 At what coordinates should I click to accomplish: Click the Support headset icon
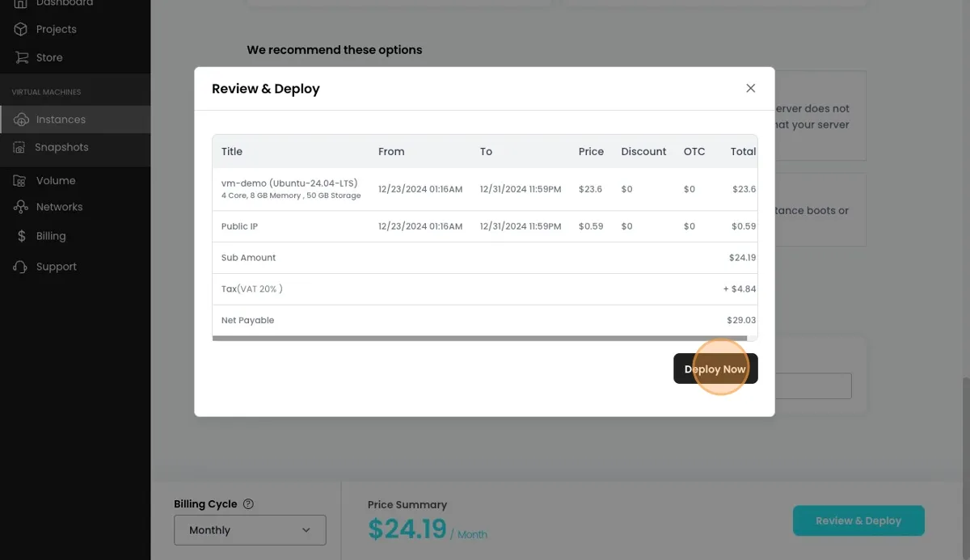click(21, 267)
